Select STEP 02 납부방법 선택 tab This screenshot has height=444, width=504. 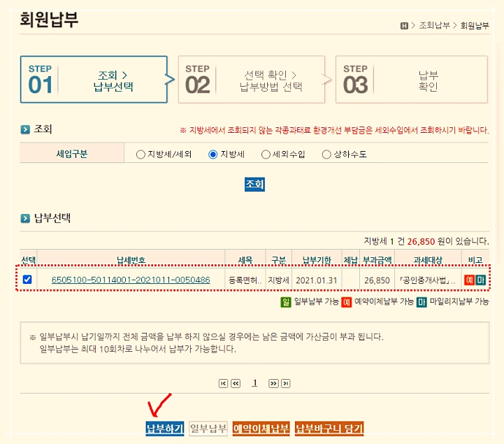pyautogui.click(x=252, y=80)
